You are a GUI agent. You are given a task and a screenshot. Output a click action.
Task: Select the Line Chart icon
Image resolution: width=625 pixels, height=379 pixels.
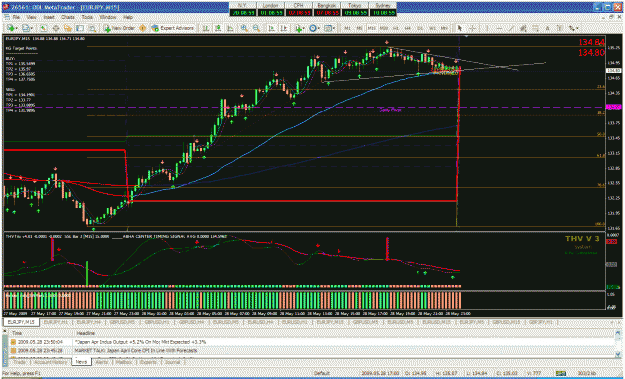click(x=230, y=28)
